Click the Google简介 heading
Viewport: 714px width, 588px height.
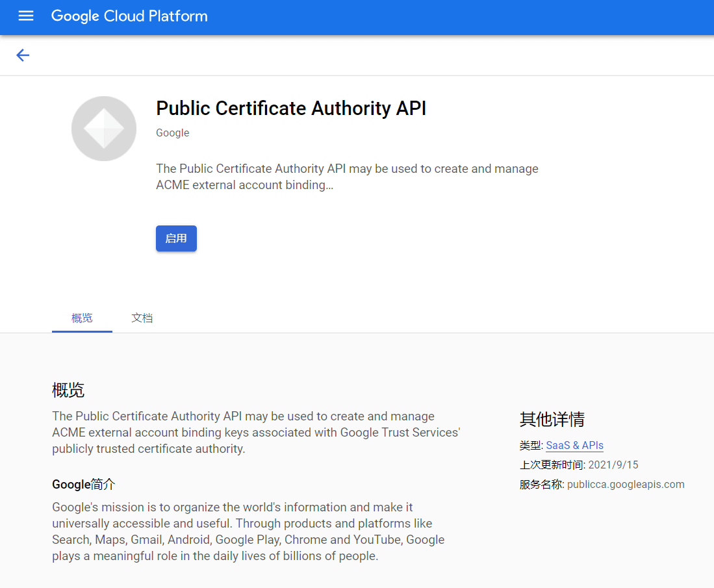tap(84, 484)
